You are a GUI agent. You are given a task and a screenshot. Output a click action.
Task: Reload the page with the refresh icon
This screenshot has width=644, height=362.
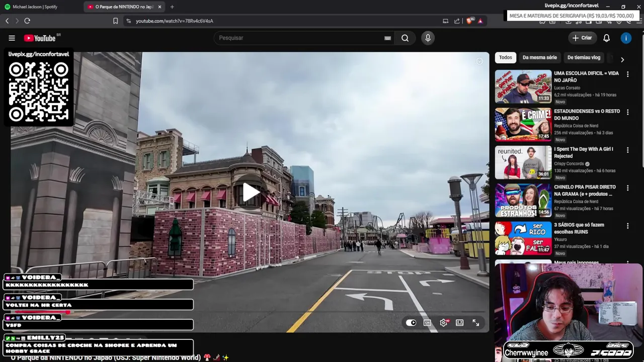tap(27, 21)
